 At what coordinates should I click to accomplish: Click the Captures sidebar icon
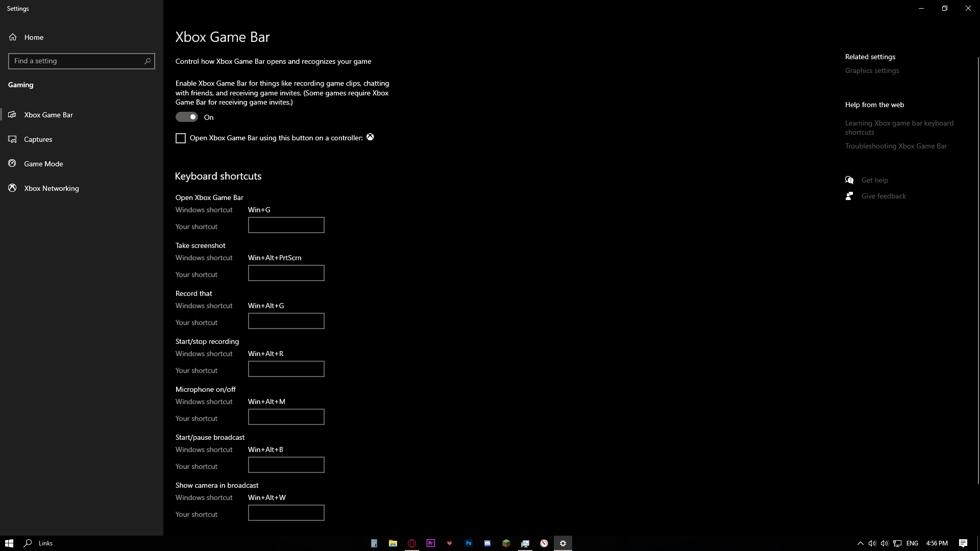tap(12, 139)
